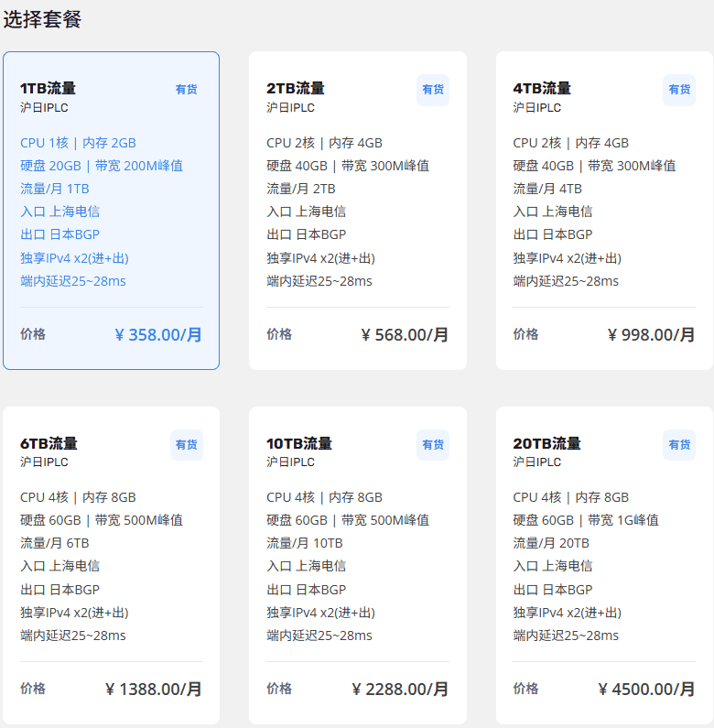Viewport: 714px width, 728px height.
Task: Select the 1TB流量 package card
Action: tap(111, 211)
